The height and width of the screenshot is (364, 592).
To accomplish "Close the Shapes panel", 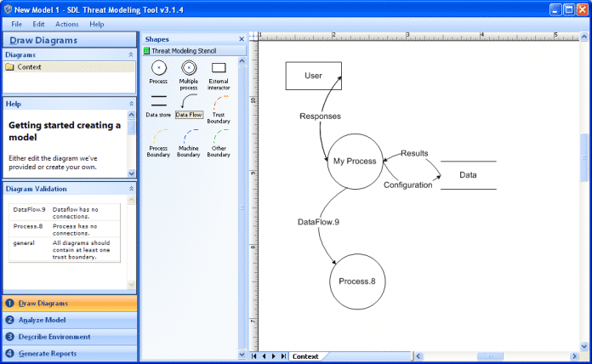I will 242,39.
